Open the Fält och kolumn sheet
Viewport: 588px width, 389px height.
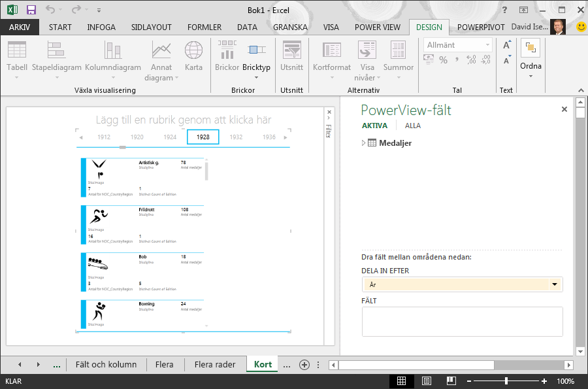click(106, 364)
